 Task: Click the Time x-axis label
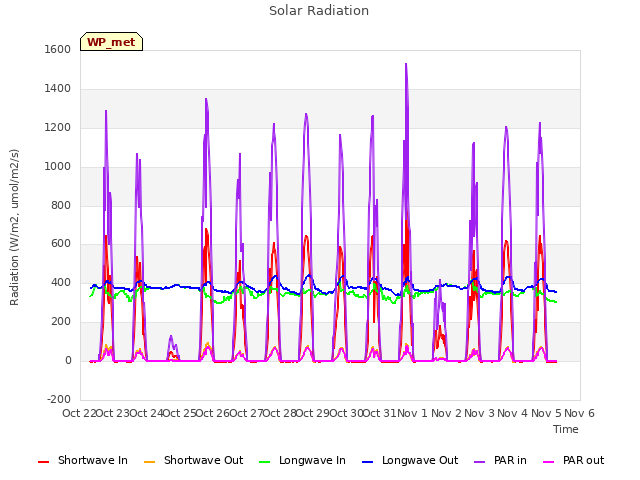[x=566, y=429]
